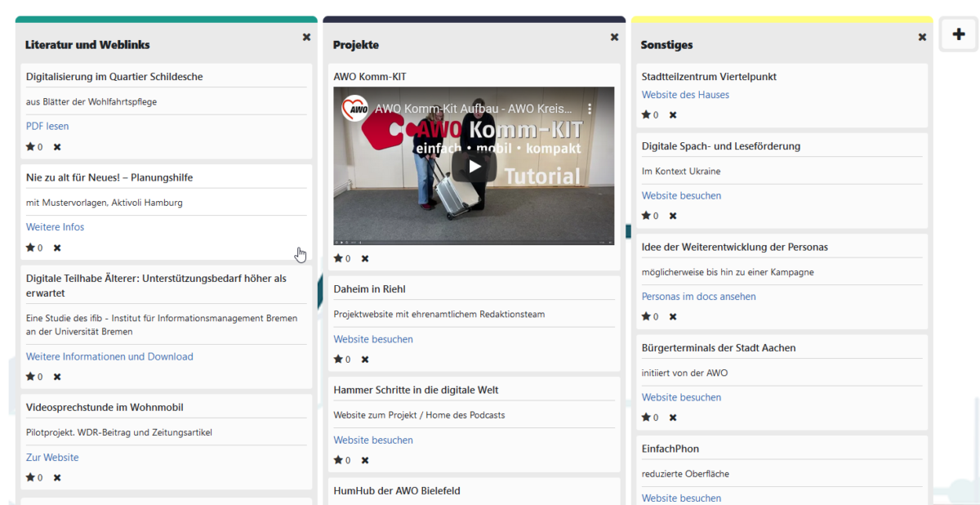980x505 pixels.
Task: Add a new column with plus button
Action: 959,35
